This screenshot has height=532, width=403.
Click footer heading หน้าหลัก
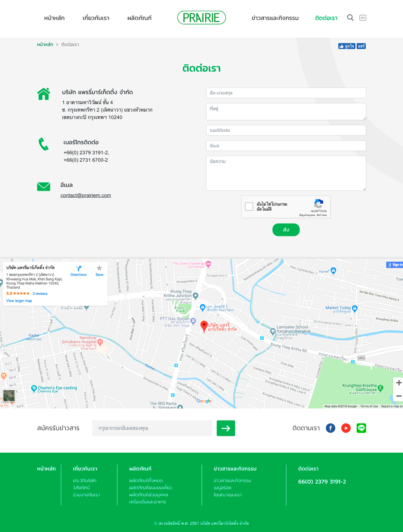46,469
